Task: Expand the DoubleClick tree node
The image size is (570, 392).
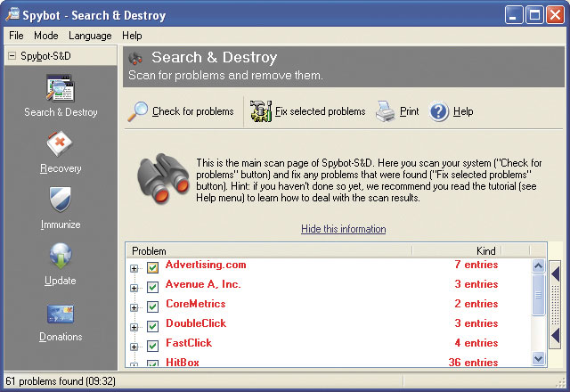Action: (x=134, y=326)
